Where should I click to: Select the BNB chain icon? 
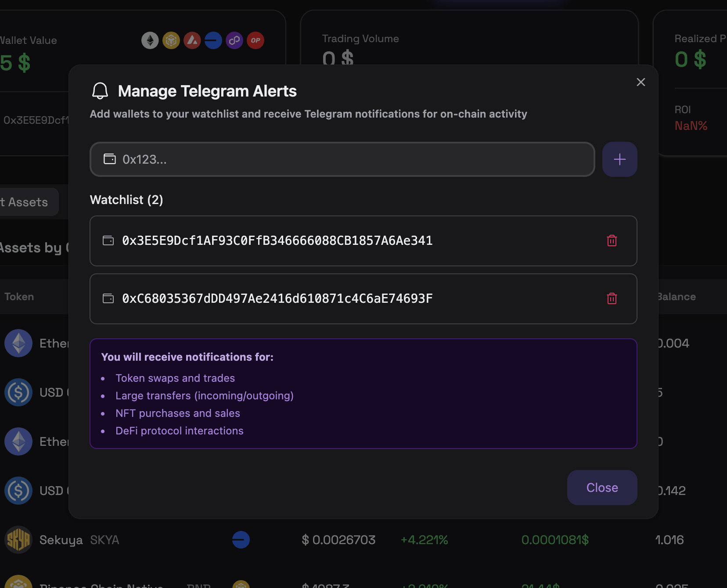(x=171, y=40)
